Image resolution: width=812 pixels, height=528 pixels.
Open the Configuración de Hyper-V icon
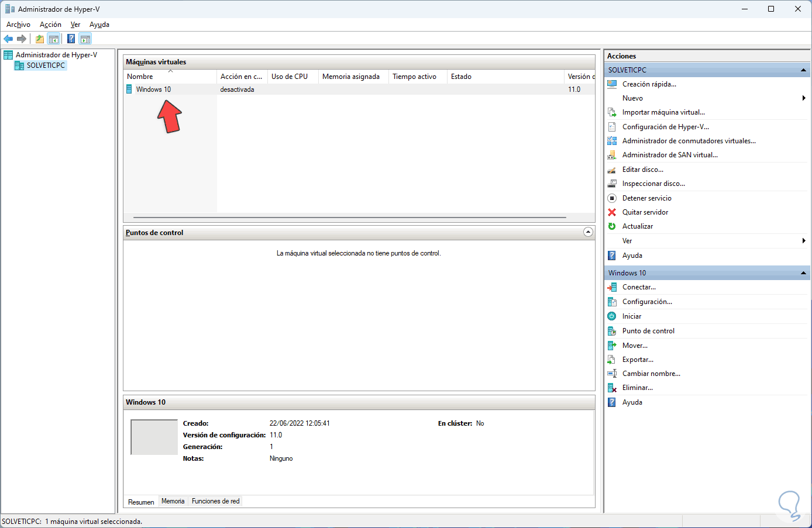click(x=612, y=127)
